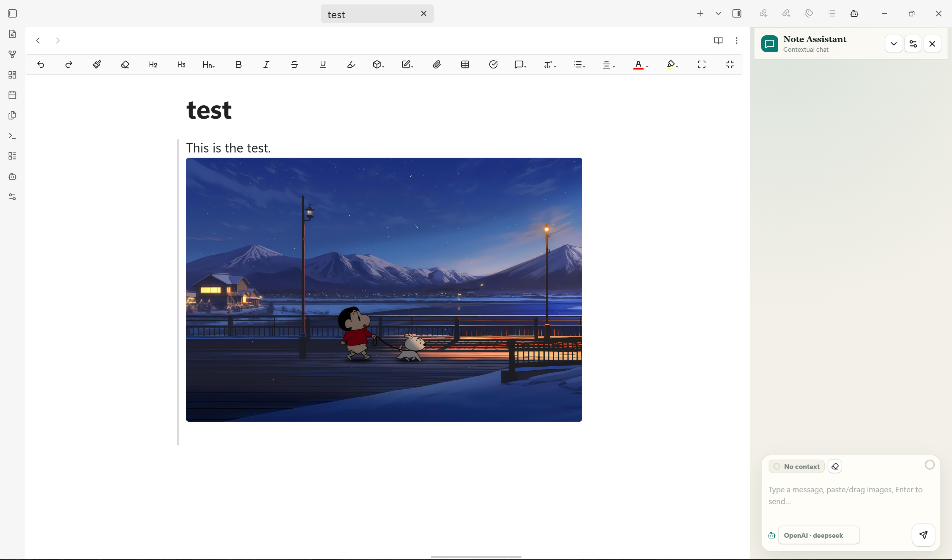Click the embedded night scene image
The width and height of the screenshot is (952, 560).
point(384,290)
